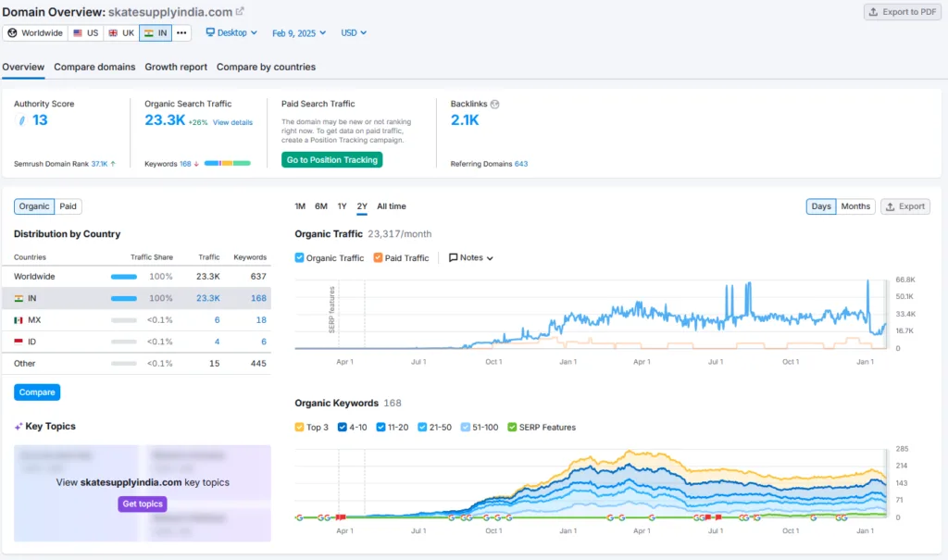Uncheck the Top 3 keywords checkbox
Viewport: 948px width, 560px height.
click(x=299, y=427)
